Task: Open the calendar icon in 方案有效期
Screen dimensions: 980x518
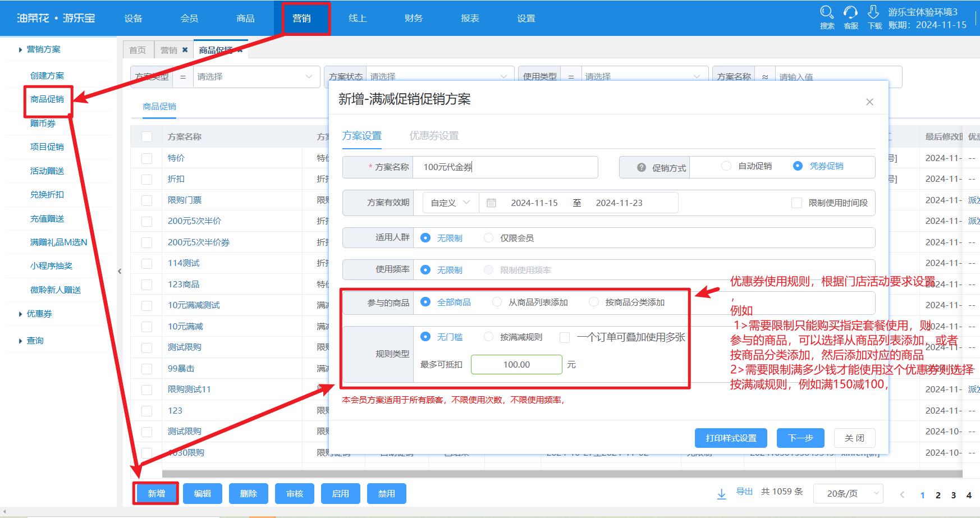Action: click(491, 203)
